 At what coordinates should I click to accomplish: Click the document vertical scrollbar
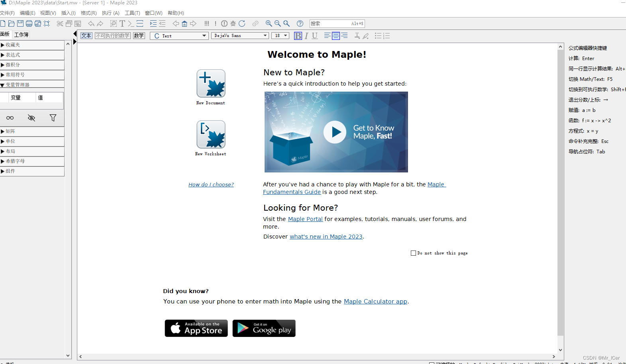point(560,193)
